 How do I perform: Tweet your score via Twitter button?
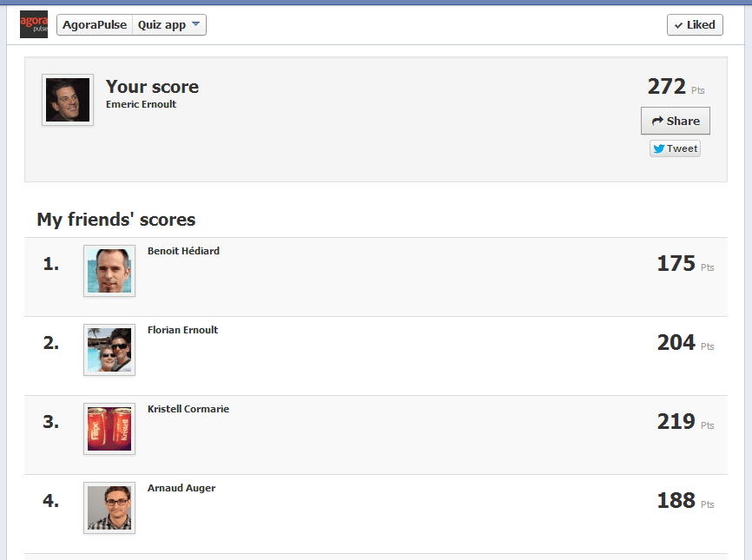click(x=675, y=148)
